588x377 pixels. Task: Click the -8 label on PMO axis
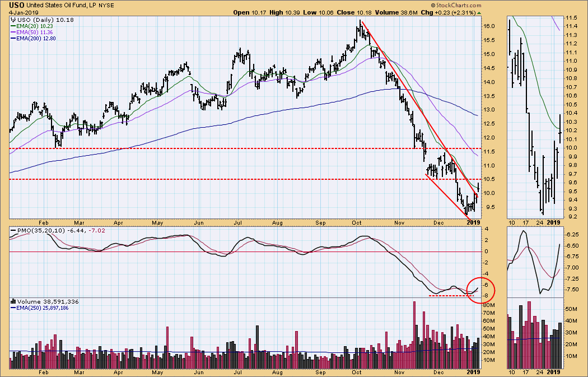[x=487, y=296]
